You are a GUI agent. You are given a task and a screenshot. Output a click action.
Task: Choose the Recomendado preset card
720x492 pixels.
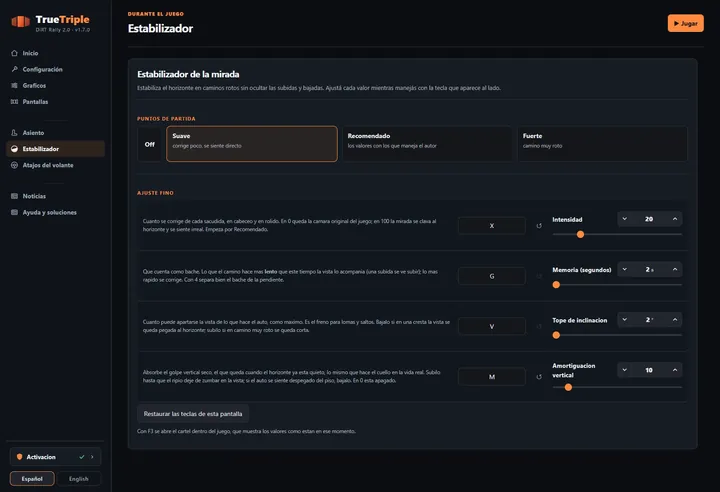click(427, 144)
